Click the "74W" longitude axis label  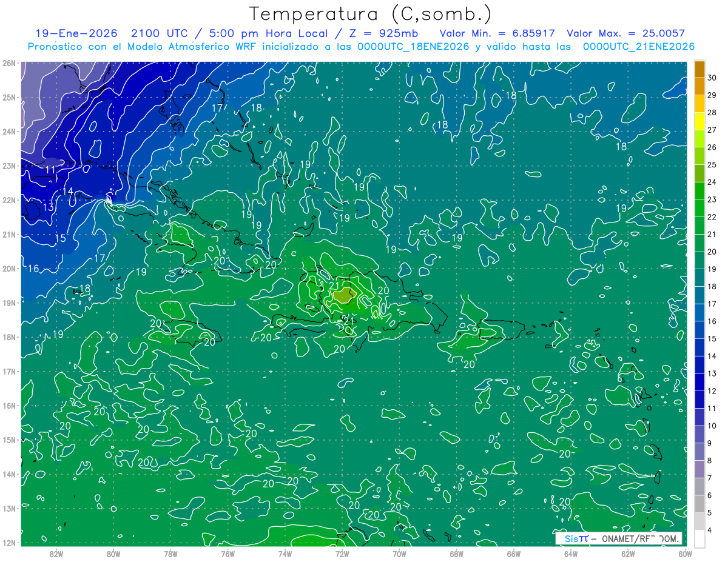point(285,554)
